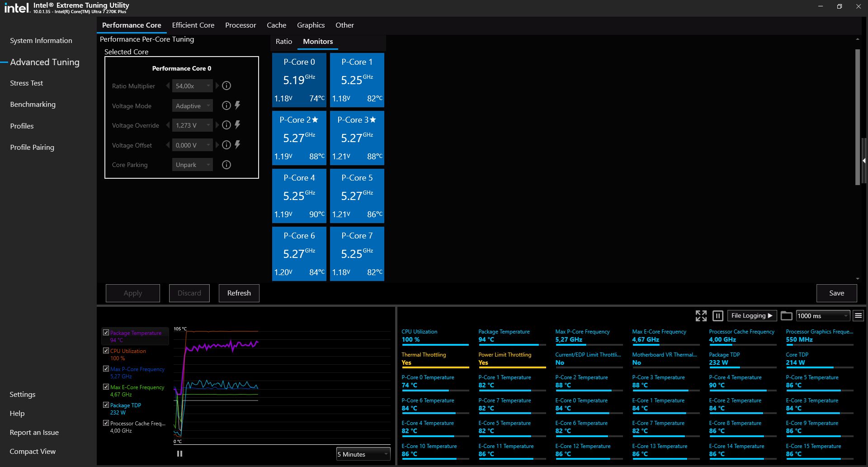Open Settings in the sidebar

22,394
